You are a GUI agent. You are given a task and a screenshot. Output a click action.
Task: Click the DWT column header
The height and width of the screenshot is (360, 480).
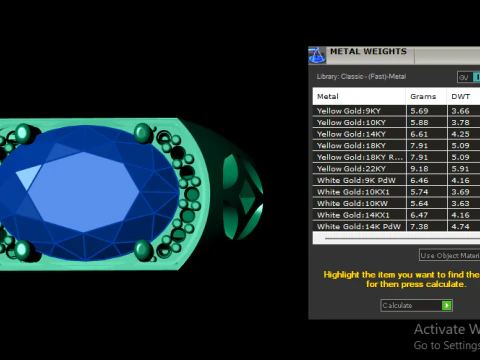[x=464, y=96]
